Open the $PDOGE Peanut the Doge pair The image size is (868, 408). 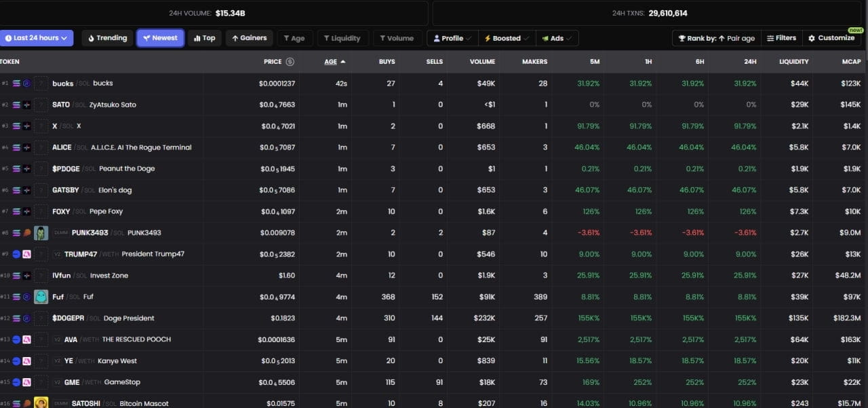point(434,169)
